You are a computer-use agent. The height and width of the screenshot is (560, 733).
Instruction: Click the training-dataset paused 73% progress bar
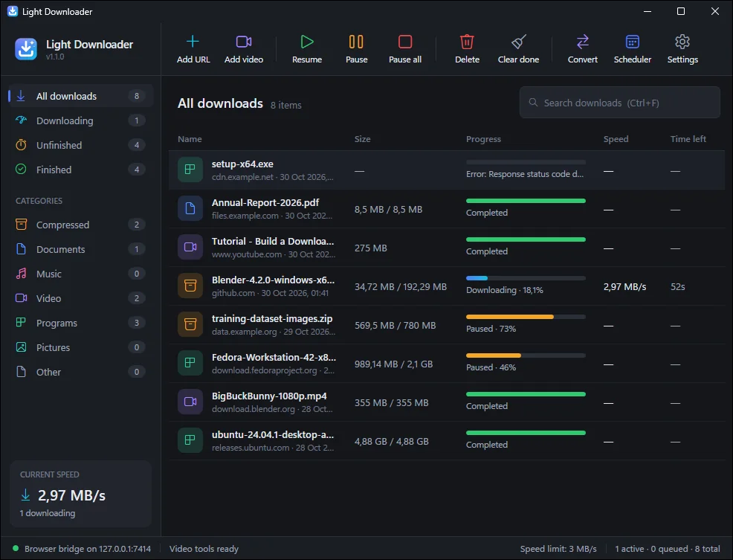[526, 317]
